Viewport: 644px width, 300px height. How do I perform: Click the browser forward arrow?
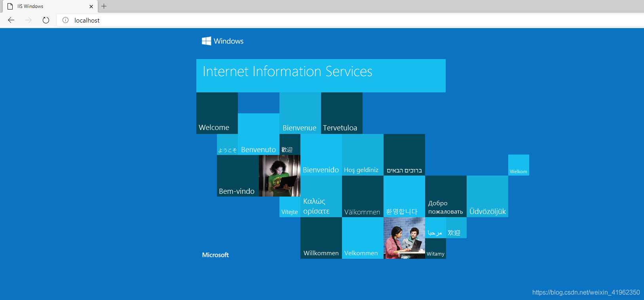[x=28, y=20]
